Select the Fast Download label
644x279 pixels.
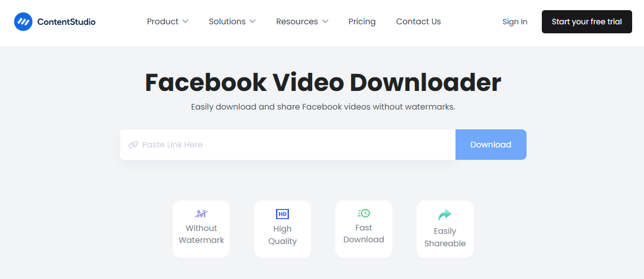pos(364,233)
